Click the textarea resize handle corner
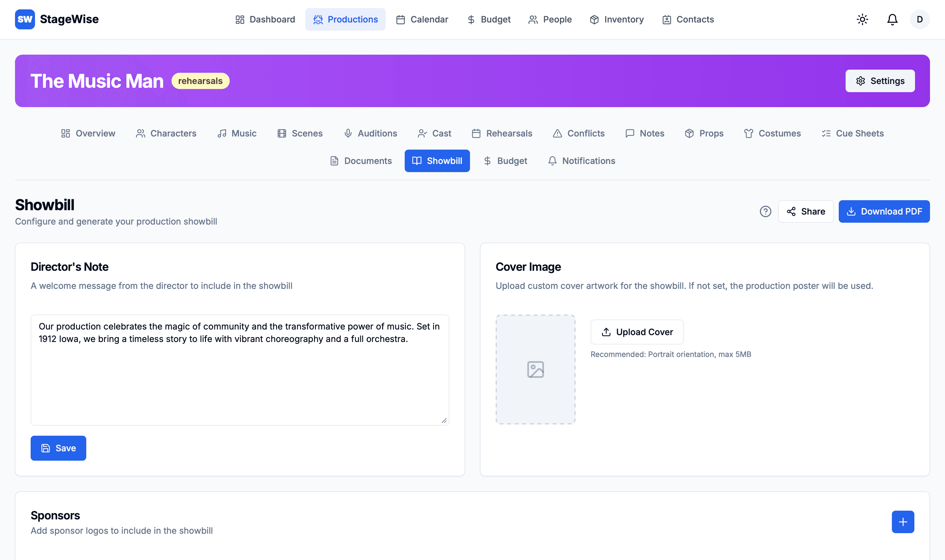 (x=444, y=420)
